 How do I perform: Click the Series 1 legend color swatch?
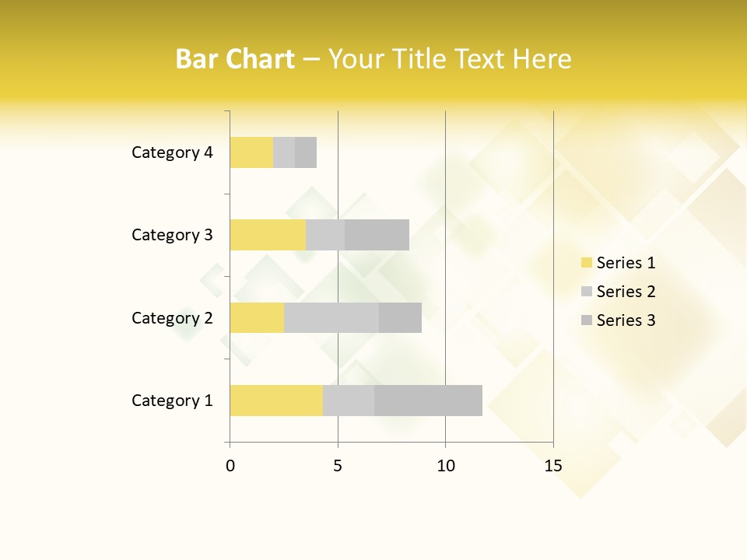587,263
